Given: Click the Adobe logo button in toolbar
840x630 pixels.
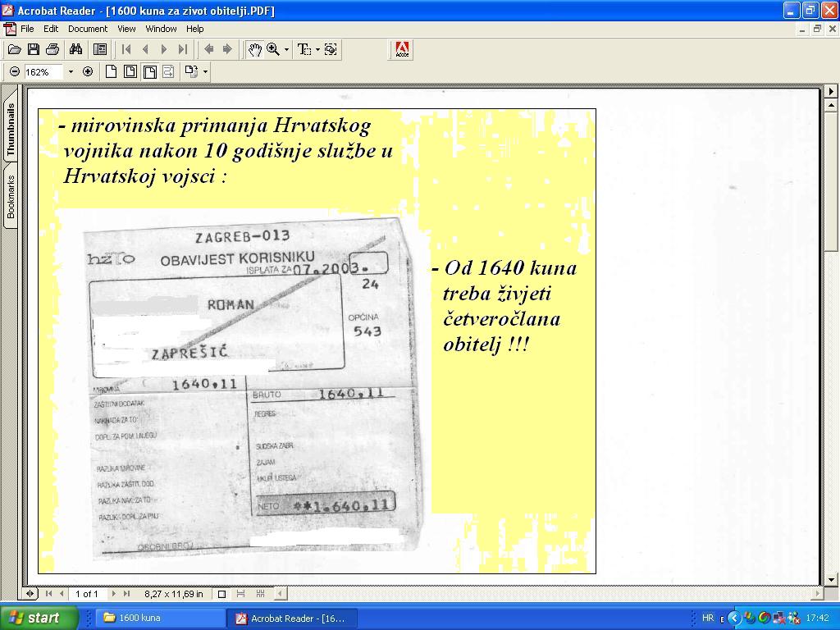Looking at the screenshot, I should (402, 49).
